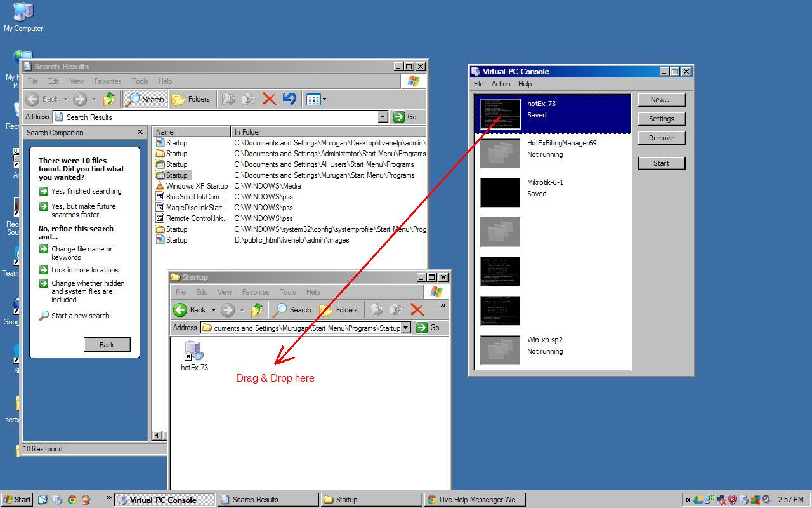Close the Search Companion pane

(140, 132)
